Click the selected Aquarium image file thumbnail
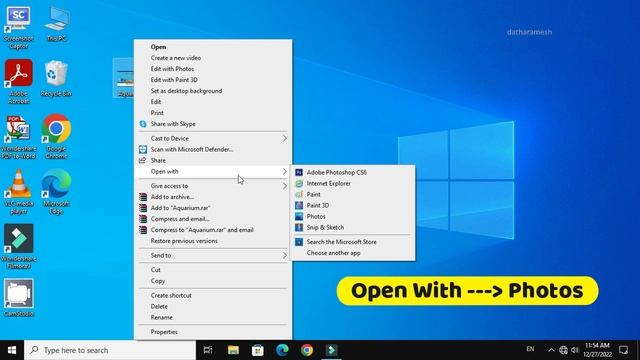The width and height of the screenshot is (640, 360). tap(124, 78)
